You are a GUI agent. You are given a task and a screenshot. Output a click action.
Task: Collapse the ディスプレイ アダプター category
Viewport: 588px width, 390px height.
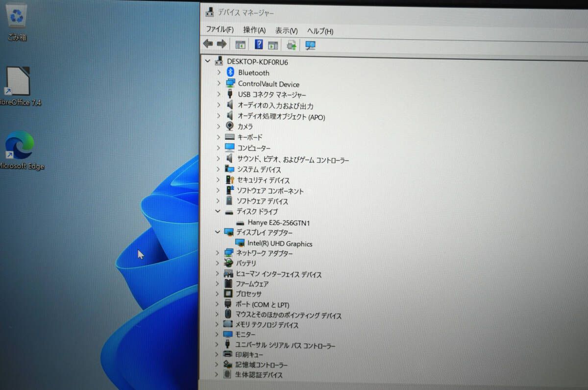click(x=218, y=232)
